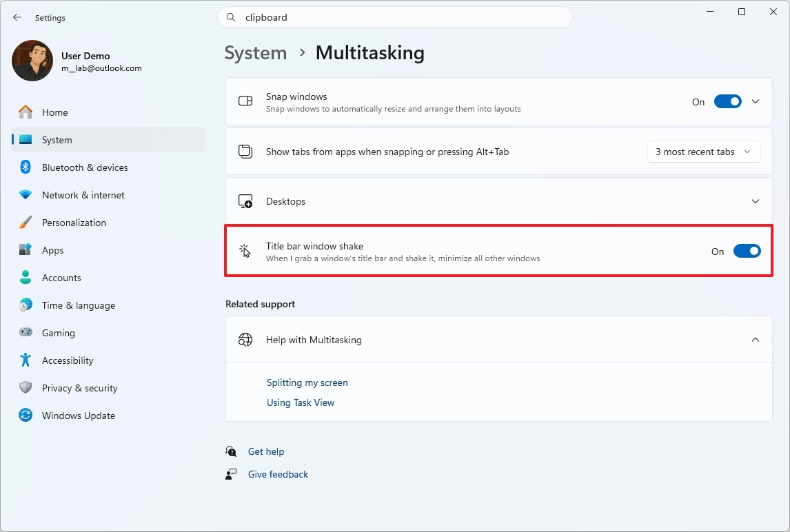Open the Bluetooth & devices section
This screenshot has width=790, height=532.
pos(84,167)
